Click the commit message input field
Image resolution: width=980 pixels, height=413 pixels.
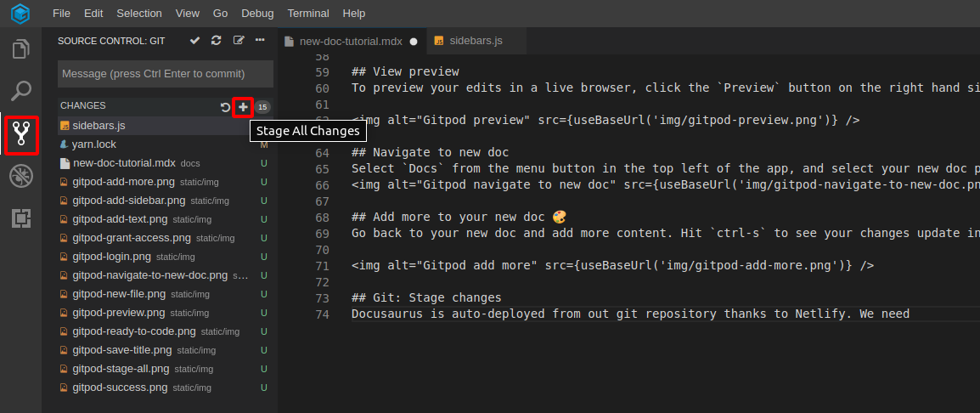(x=165, y=74)
